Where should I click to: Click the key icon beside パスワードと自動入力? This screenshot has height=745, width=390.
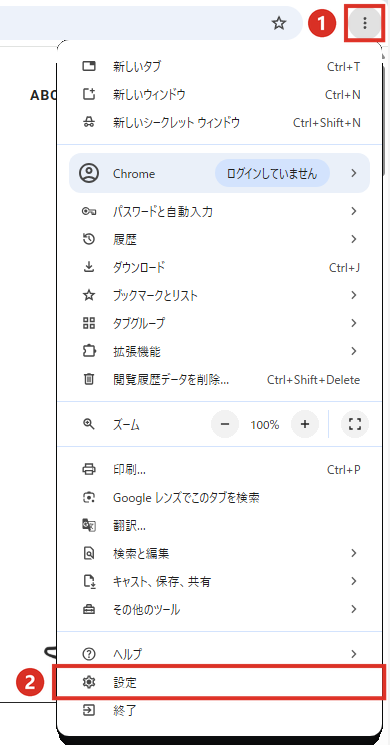pyautogui.click(x=89, y=211)
